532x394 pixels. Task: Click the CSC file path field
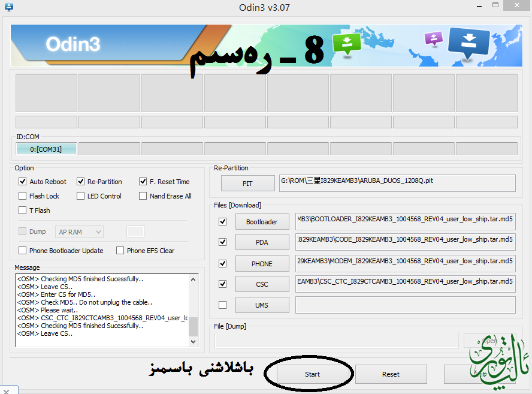pyautogui.click(x=406, y=284)
